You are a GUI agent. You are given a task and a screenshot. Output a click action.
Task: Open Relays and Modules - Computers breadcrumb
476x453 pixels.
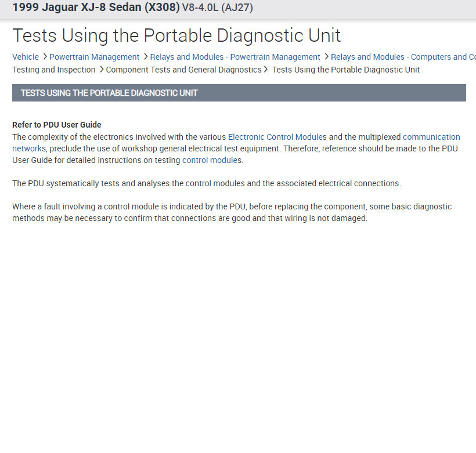403,57
